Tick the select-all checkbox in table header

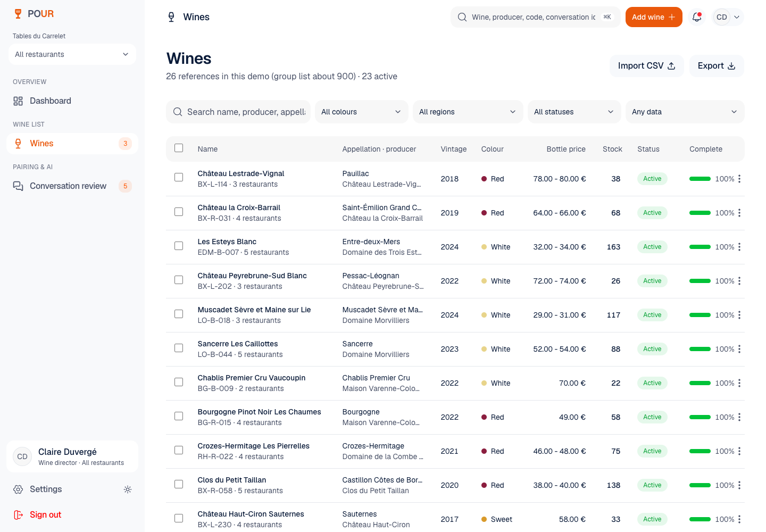click(179, 148)
